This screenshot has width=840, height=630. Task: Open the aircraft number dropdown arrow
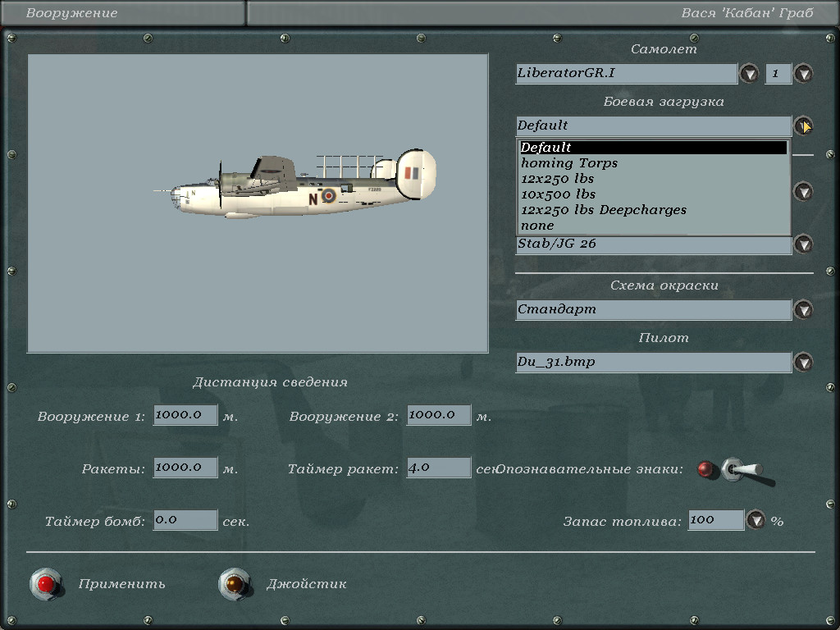coord(804,73)
